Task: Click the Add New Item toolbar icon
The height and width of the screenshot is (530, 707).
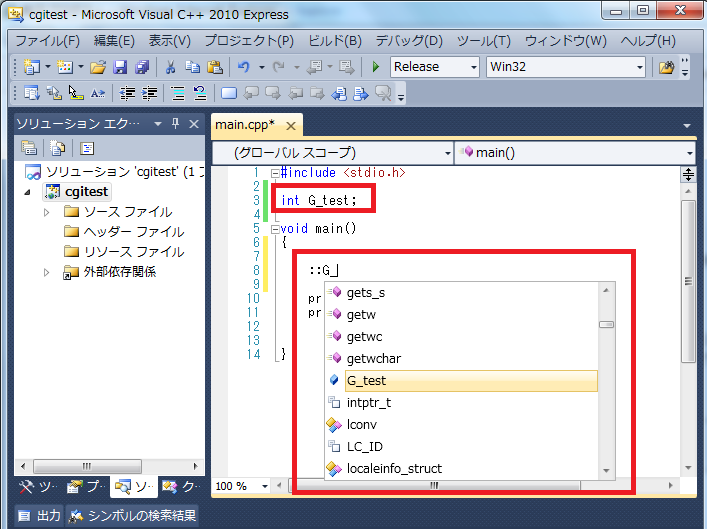Action: (64, 67)
